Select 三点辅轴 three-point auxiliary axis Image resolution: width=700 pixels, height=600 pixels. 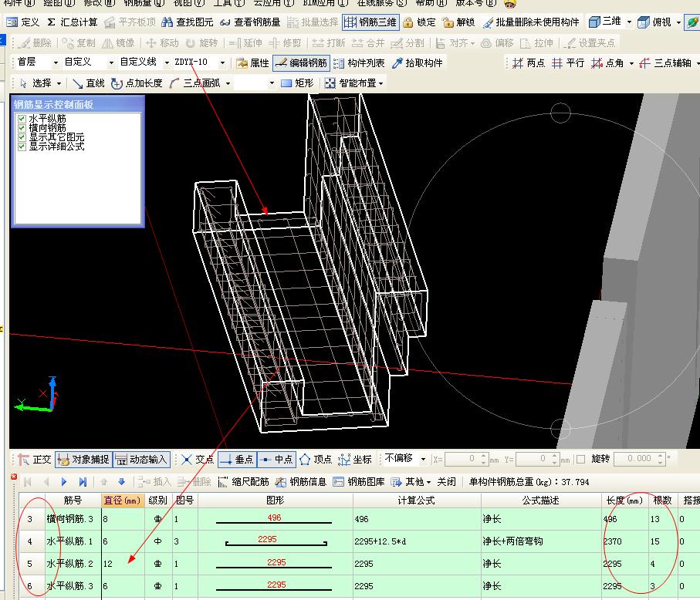coord(665,63)
